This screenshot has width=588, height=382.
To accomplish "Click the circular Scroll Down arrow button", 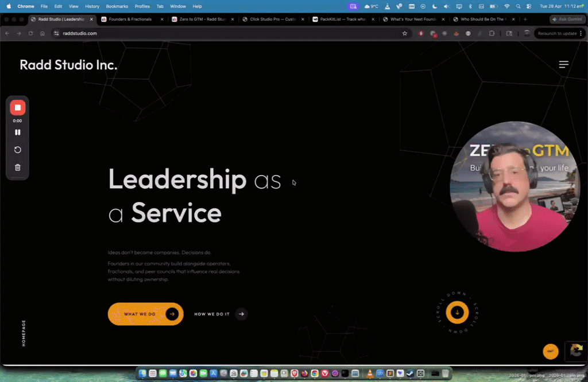I will pyautogui.click(x=457, y=313).
